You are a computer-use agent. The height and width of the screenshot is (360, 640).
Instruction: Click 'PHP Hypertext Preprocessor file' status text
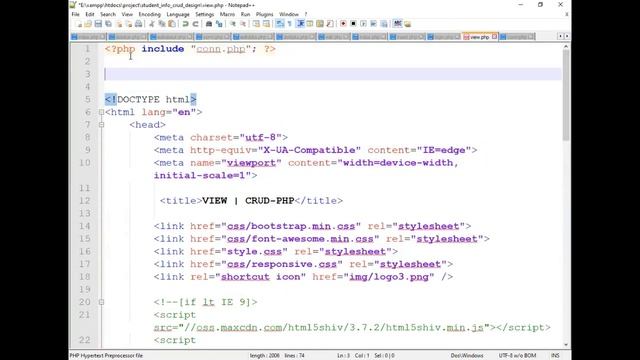106,356
